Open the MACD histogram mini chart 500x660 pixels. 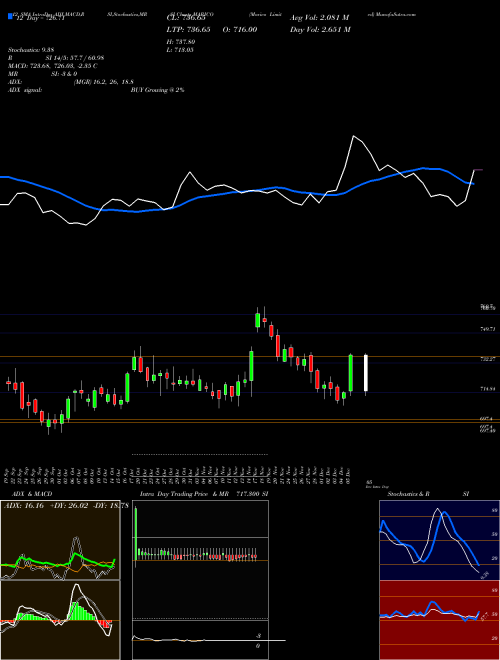point(60,620)
